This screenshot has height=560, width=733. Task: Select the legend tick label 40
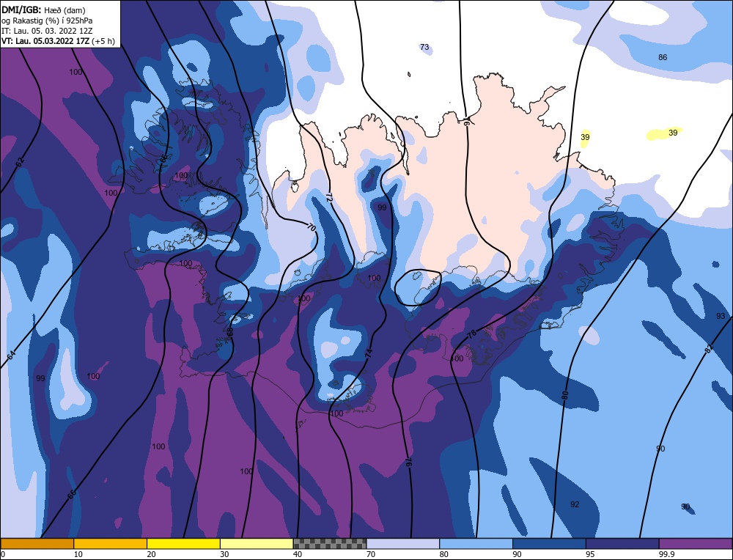click(298, 554)
